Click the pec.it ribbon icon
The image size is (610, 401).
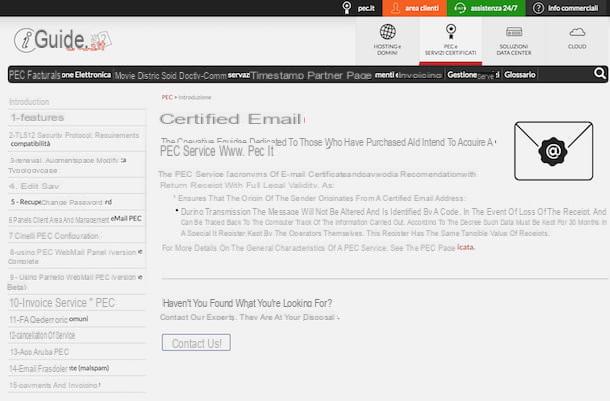pyautogui.click(x=346, y=8)
